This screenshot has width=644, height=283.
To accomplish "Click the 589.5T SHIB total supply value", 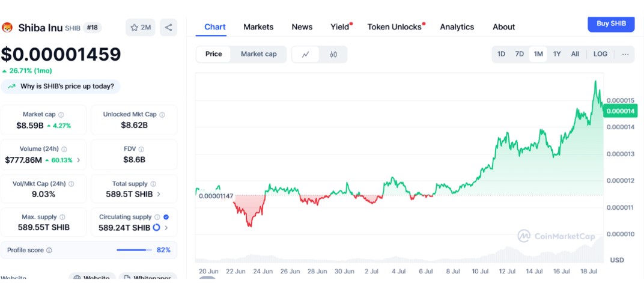I will click(x=130, y=194).
